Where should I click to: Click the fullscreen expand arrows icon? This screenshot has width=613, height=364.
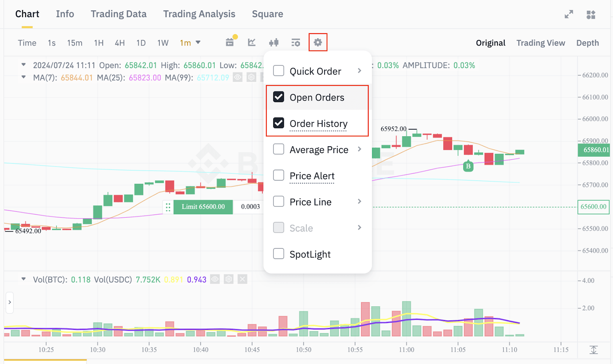569,15
